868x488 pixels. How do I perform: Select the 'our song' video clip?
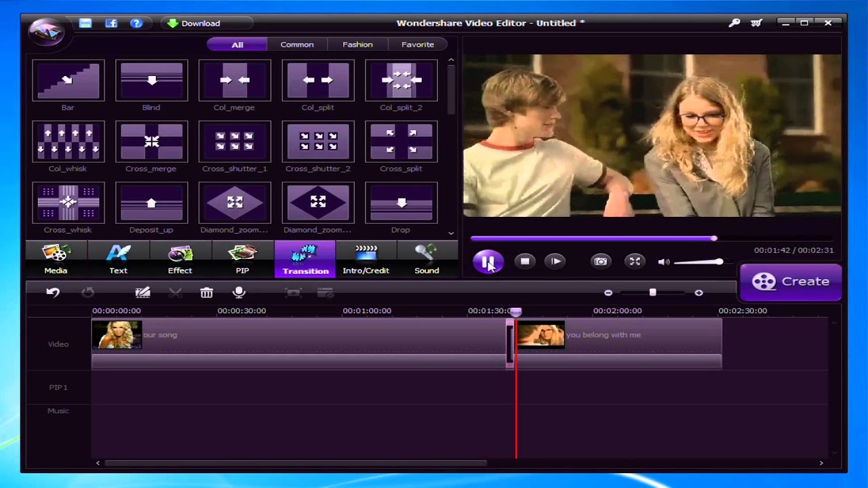click(299, 344)
